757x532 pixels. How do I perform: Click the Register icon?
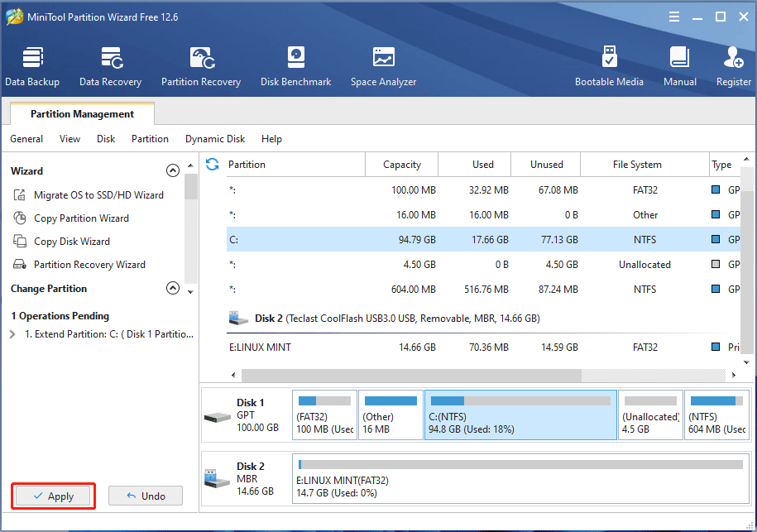733,57
